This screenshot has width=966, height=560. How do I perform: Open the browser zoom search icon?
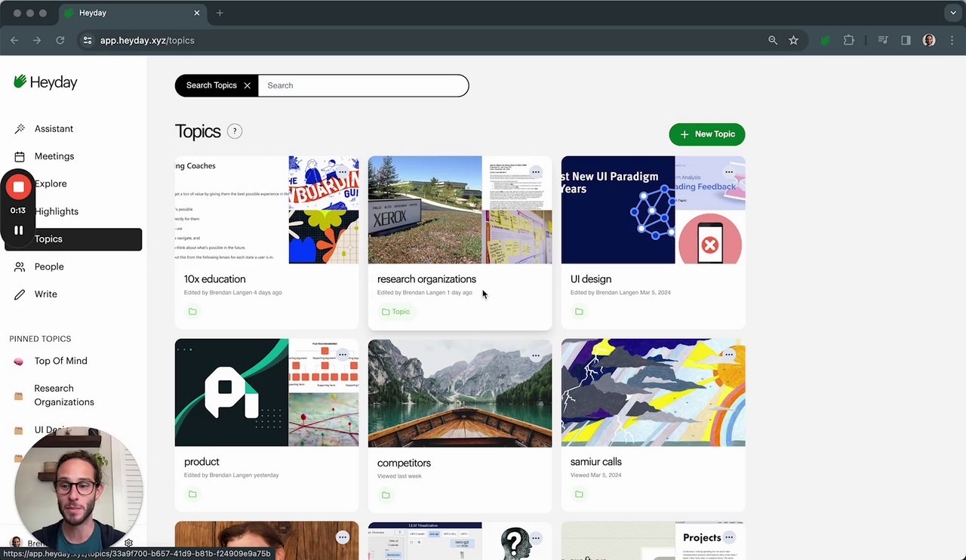pos(773,41)
